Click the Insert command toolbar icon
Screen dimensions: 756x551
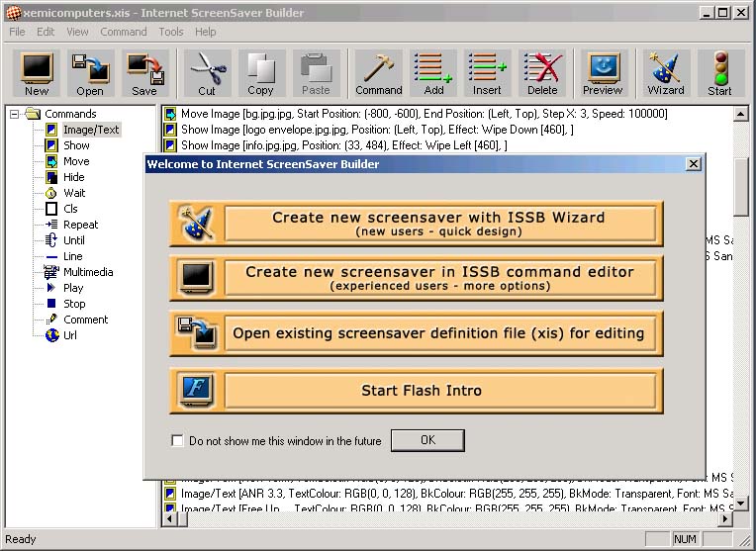coord(487,73)
